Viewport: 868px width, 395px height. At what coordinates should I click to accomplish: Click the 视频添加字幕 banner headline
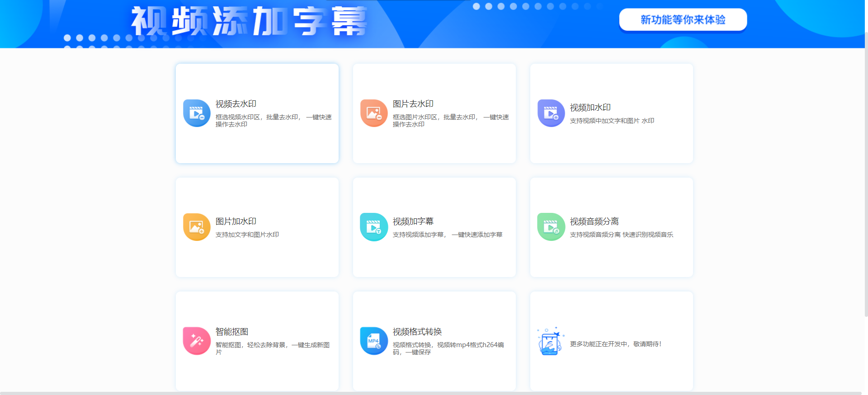pos(249,21)
